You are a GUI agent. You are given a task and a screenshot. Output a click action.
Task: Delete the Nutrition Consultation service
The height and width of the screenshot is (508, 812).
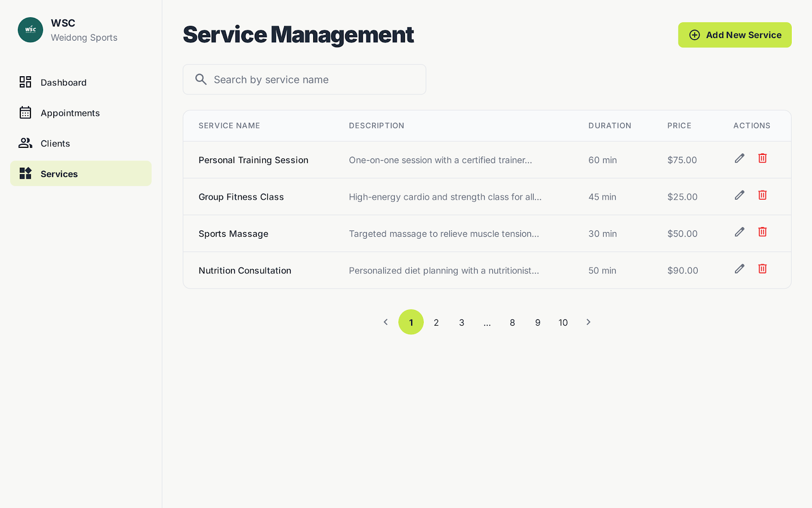762,269
